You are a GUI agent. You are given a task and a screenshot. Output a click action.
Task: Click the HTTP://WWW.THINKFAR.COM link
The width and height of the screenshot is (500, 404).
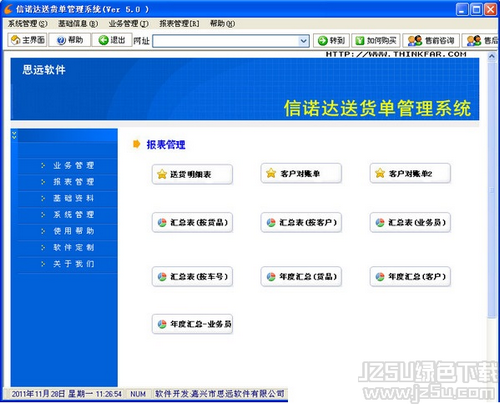pos(396,54)
